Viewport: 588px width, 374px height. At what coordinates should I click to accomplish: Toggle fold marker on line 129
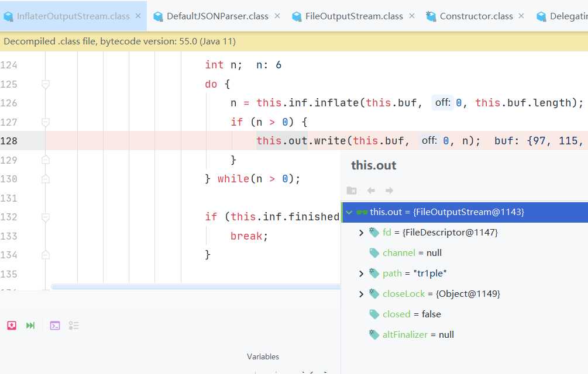click(x=46, y=160)
